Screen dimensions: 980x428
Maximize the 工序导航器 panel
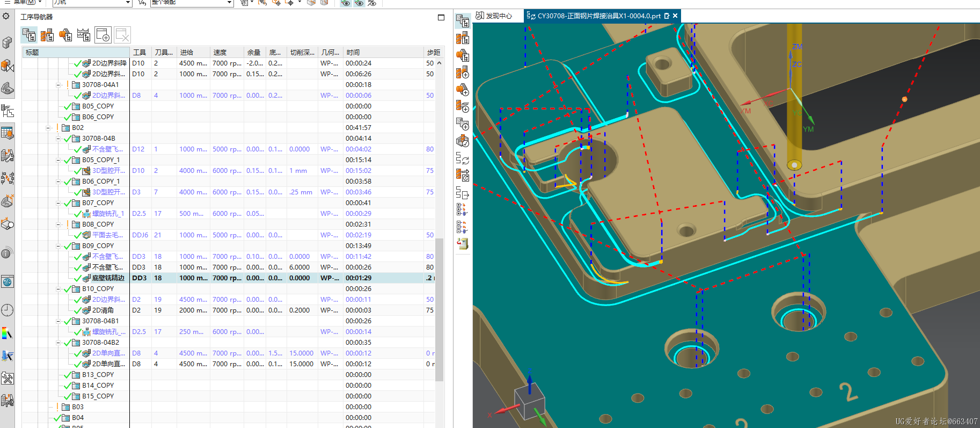coord(441,17)
